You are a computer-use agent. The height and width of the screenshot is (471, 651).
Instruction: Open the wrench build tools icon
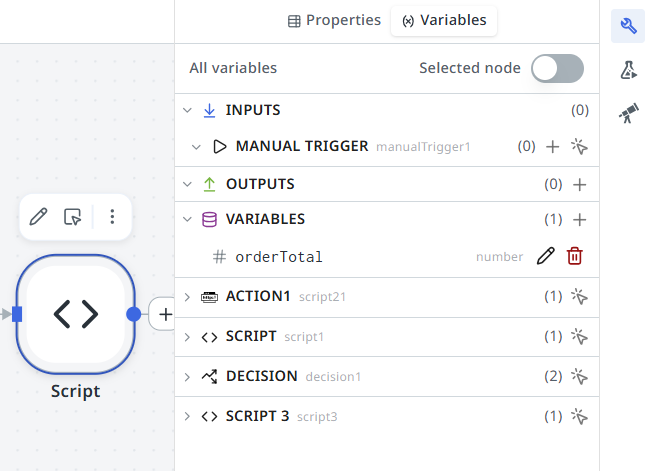(x=628, y=26)
